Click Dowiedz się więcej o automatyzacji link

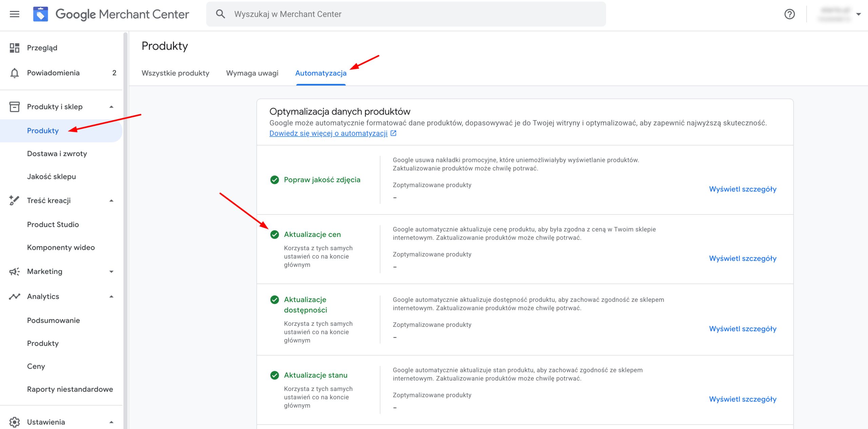[x=328, y=133]
